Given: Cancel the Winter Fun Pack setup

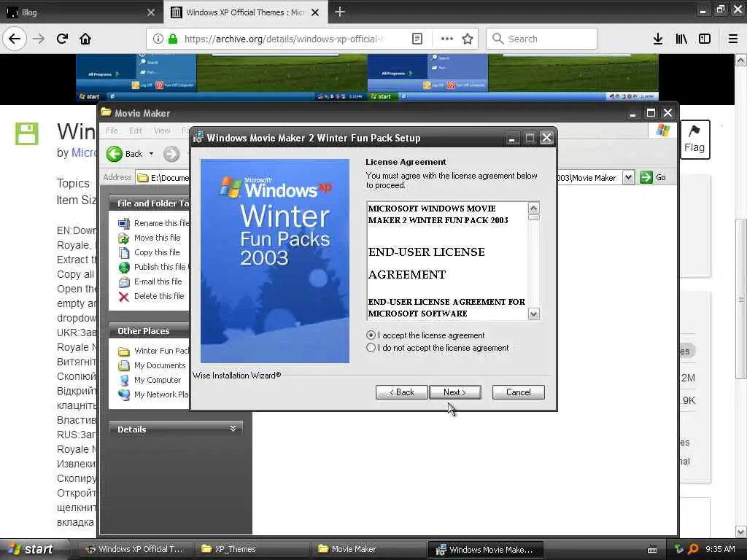Looking at the screenshot, I should 519,392.
